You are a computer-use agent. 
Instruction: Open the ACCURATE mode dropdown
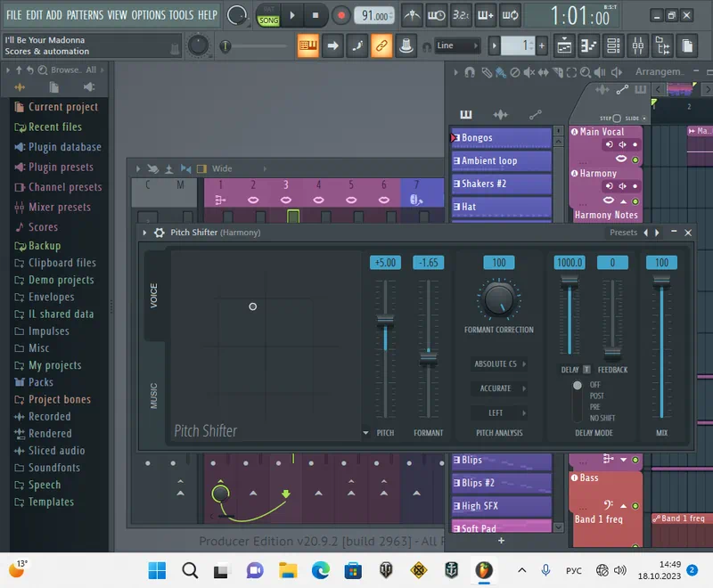pos(500,388)
